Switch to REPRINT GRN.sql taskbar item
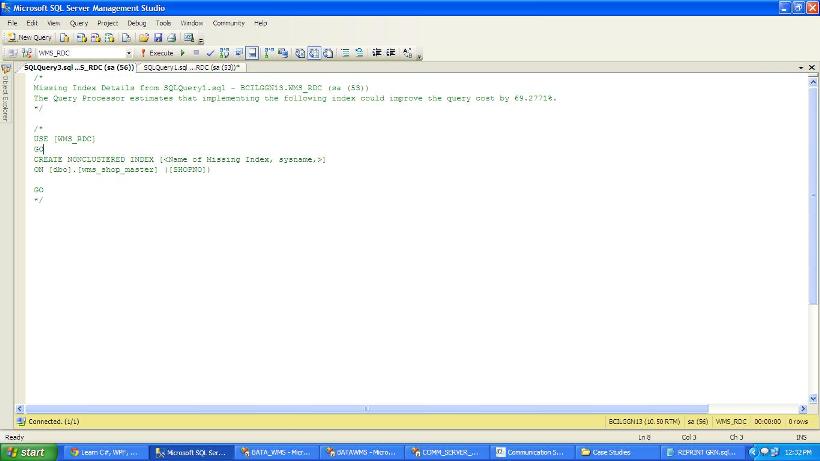The image size is (820, 461). pos(701,452)
